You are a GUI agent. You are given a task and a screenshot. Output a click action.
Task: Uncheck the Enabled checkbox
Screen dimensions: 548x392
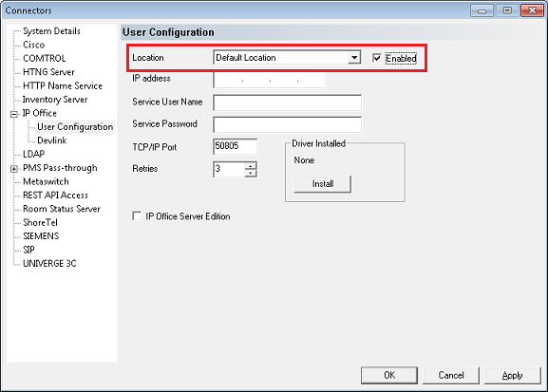click(x=376, y=58)
